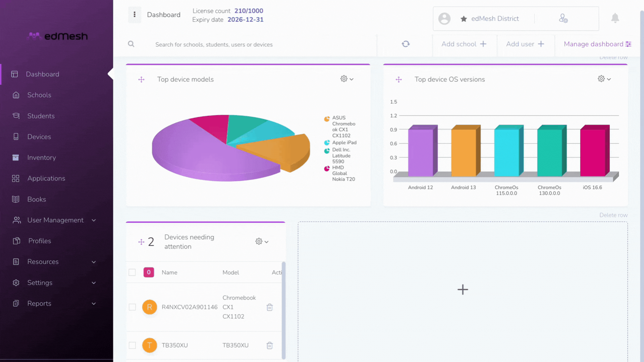
Task: Open gear dropdown on Top device OS versions
Action: click(x=604, y=79)
